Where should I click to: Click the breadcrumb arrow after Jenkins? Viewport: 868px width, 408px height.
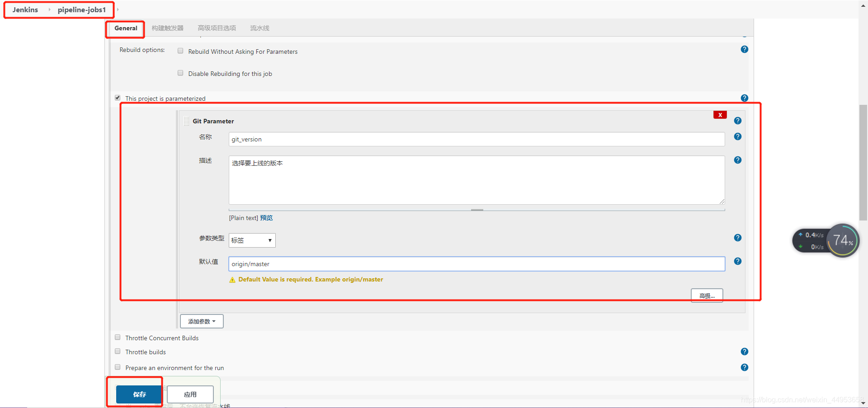pos(49,9)
